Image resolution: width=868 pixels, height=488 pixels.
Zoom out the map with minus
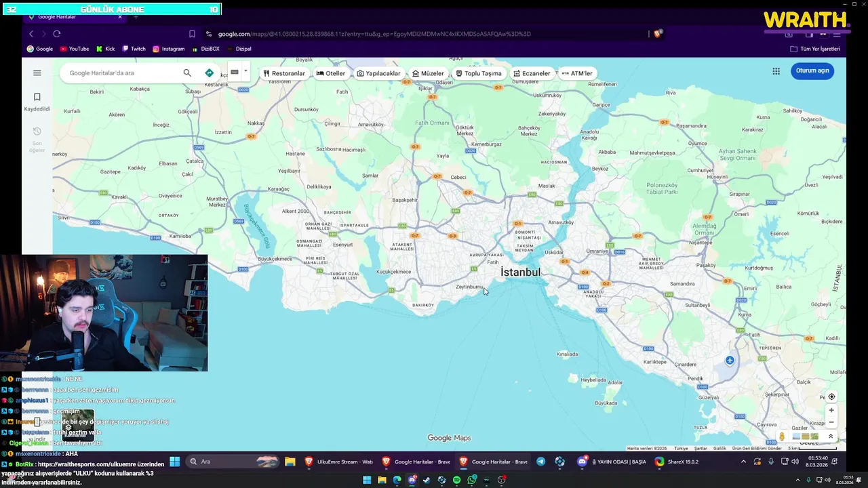point(831,422)
